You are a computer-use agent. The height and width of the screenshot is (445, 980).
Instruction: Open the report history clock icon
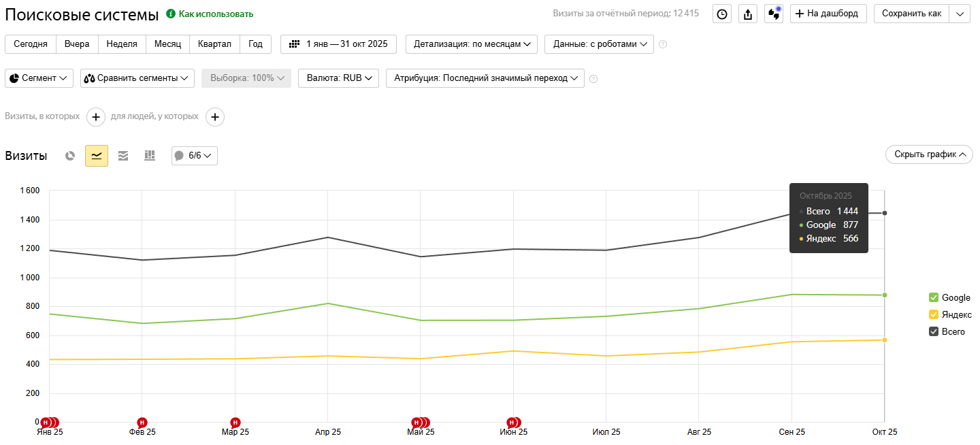point(722,14)
